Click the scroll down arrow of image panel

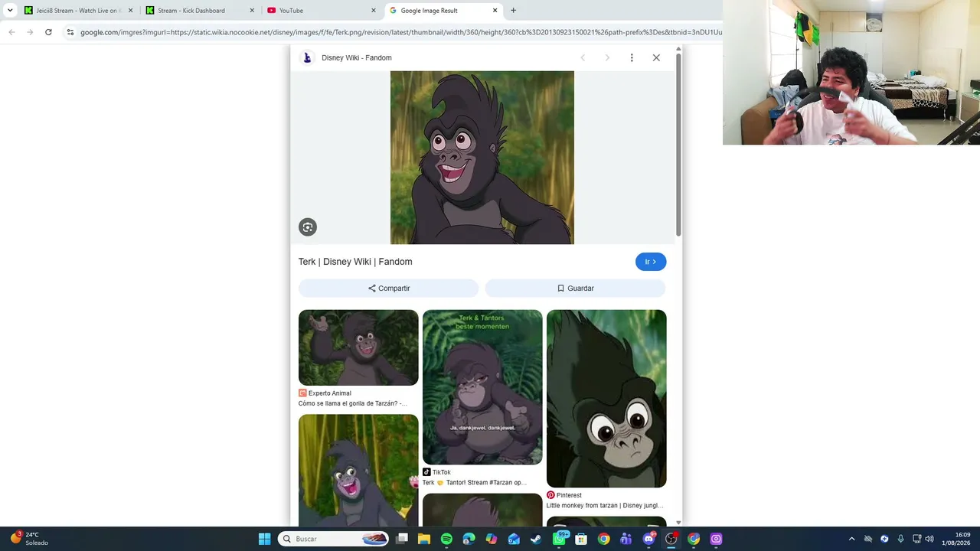(x=678, y=523)
